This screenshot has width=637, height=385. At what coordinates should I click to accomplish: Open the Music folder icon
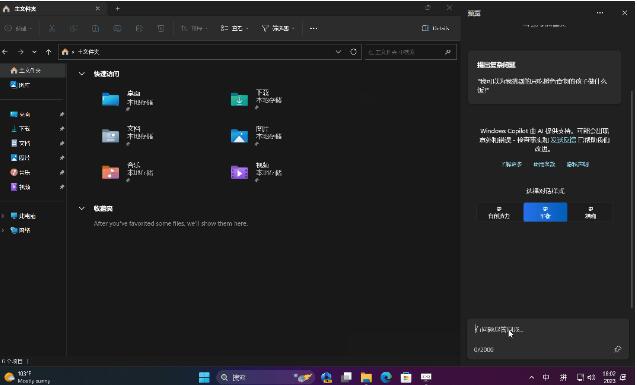tap(110, 172)
